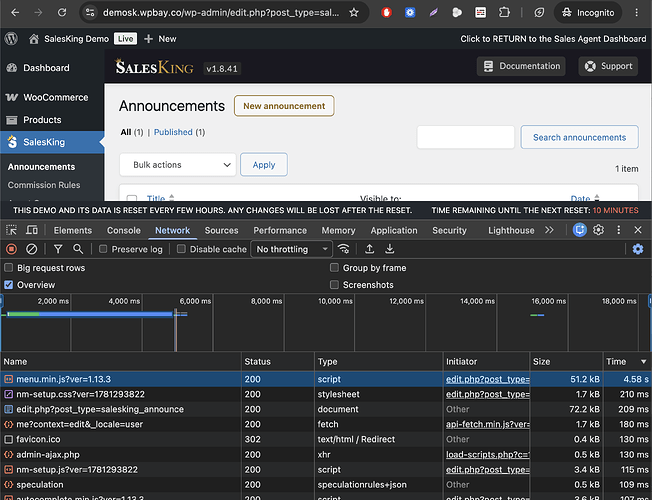
Task: Open the Security tab
Action: (x=449, y=230)
